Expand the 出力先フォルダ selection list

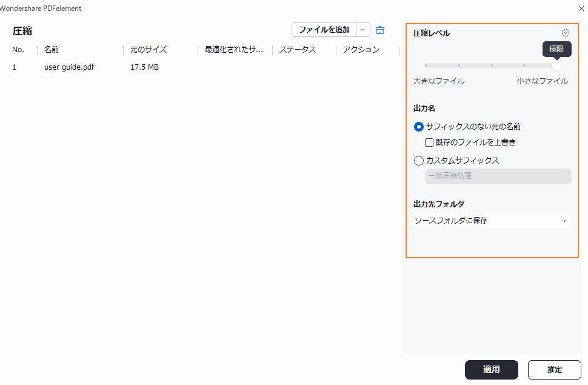(x=564, y=220)
